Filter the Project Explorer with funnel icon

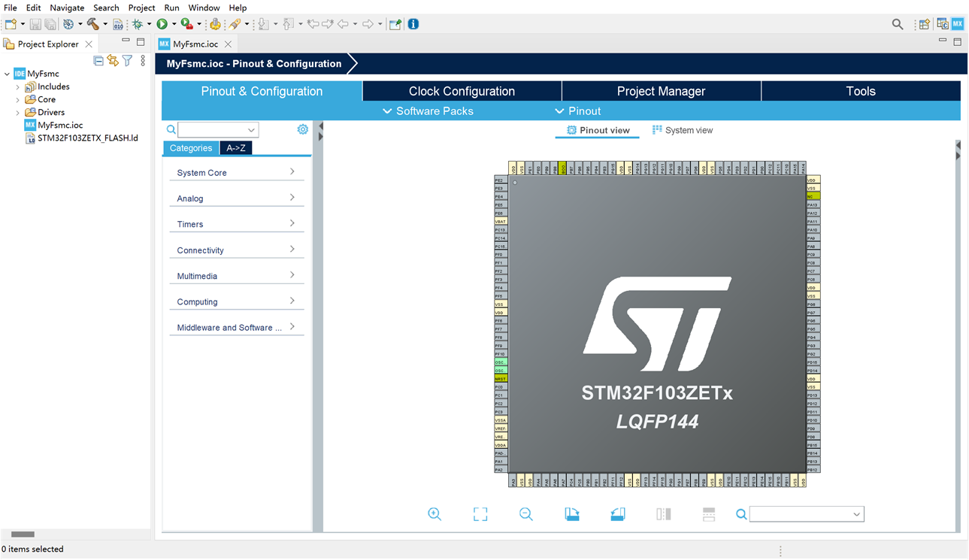127,61
